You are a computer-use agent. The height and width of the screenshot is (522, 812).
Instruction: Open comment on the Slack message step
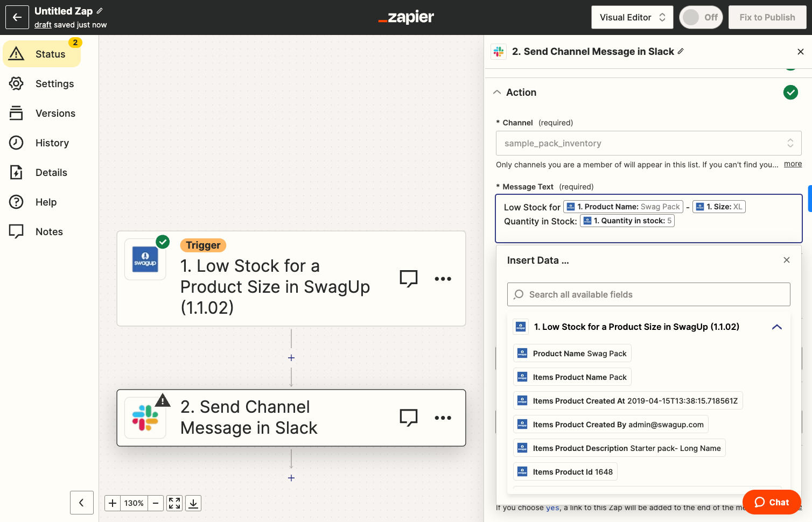(x=409, y=418)
